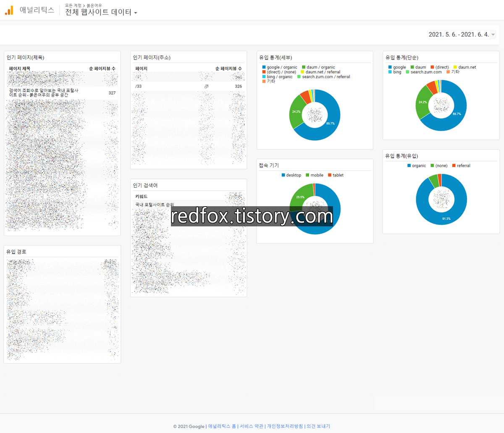The height and width of the screenshot is (433, 504).
Task: Click the 모든 계정 > 붉은여우 breadcrumb
Action: [83, 5]
